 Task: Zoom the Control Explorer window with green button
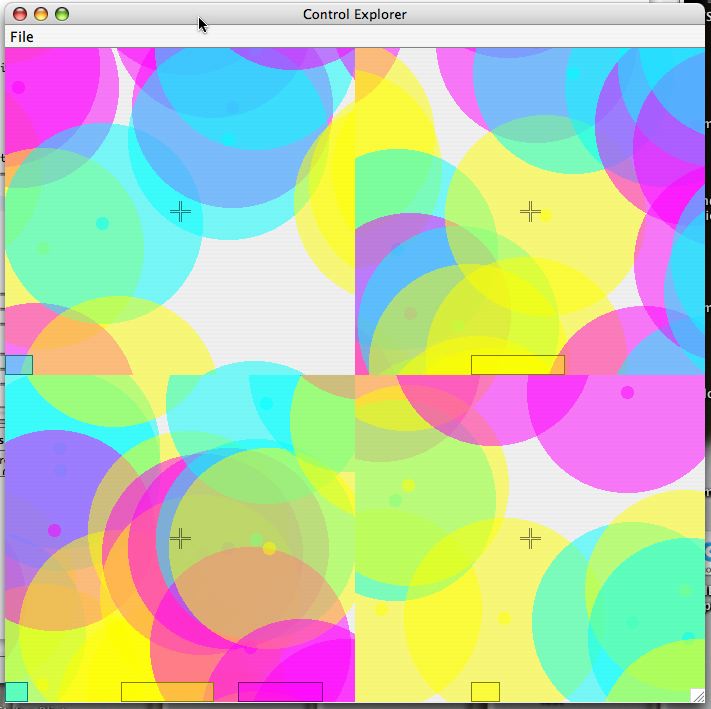[x=62, y=14]
